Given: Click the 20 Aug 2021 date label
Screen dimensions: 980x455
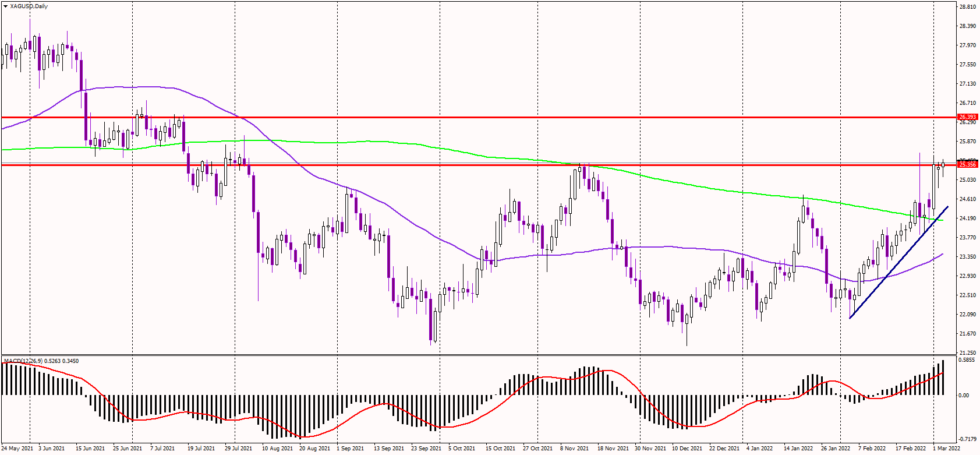Looking at the screenshot, I should 314,449.
